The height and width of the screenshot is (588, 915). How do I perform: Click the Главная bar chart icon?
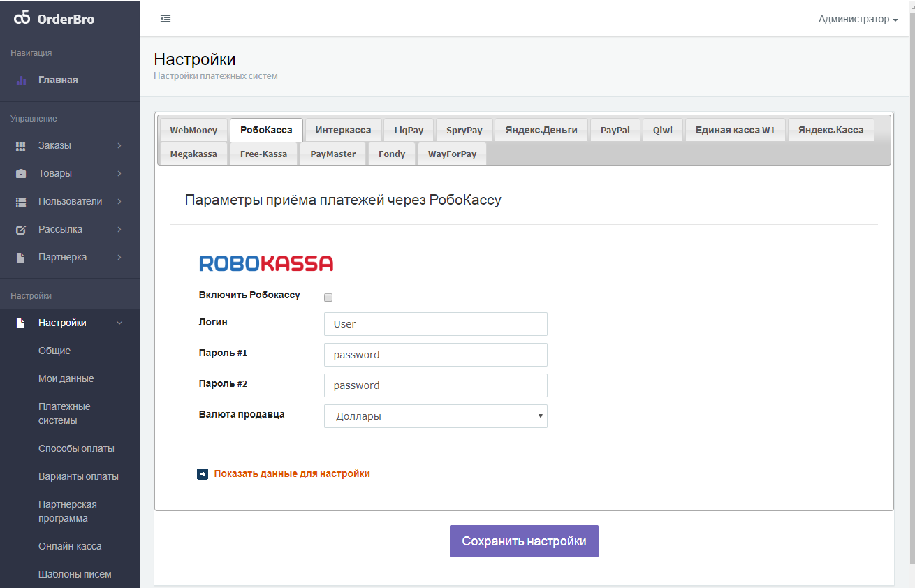coord(21,80)
